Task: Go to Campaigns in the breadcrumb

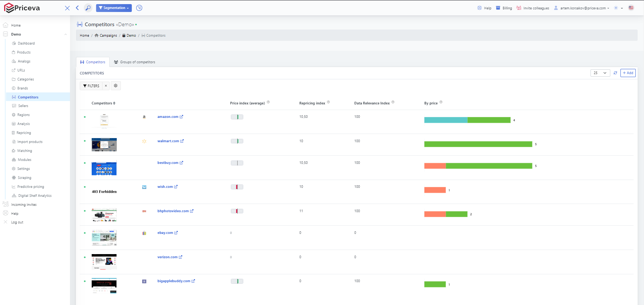Action: [x=106, y=36]
